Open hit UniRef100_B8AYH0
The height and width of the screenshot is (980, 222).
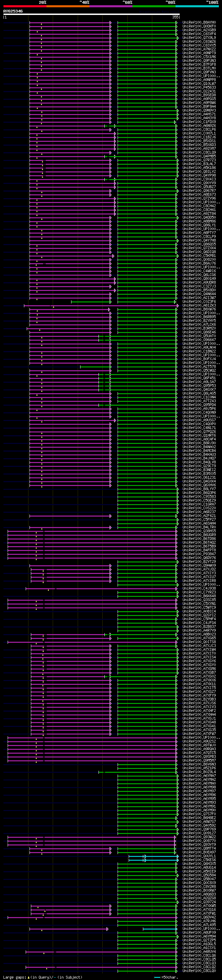pos(199,23)
